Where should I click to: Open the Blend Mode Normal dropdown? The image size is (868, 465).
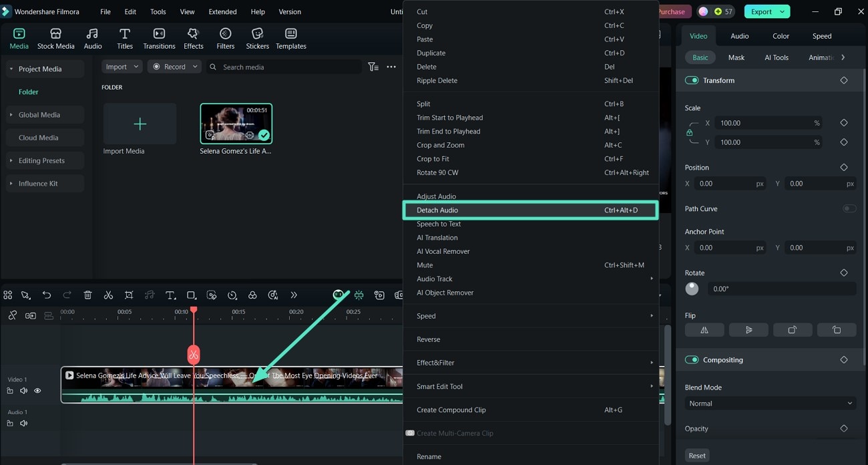pos(771,404)
